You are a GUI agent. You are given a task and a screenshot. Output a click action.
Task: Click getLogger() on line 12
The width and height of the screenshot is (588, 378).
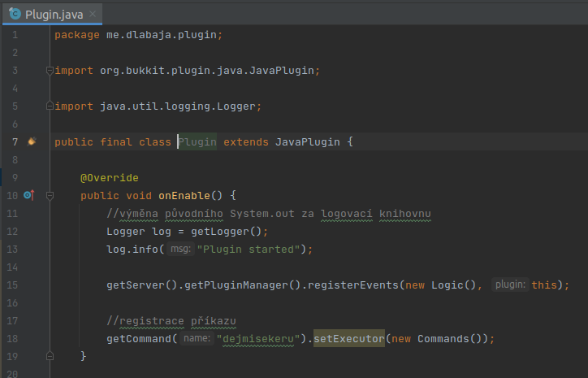(226, 231)
